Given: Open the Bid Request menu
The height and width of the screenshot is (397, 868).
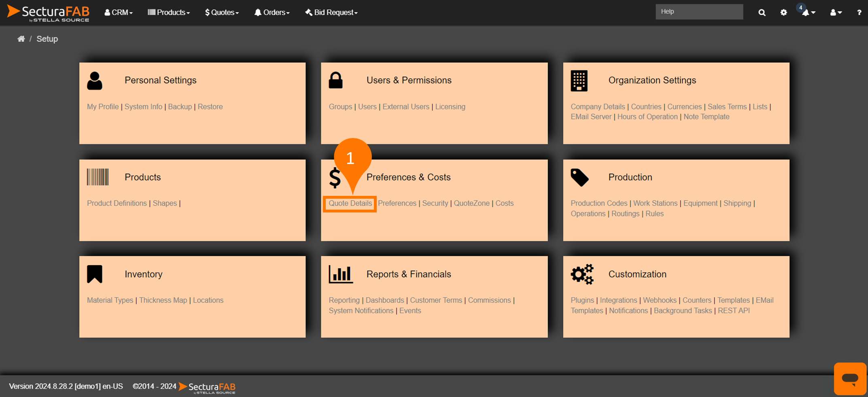Looking at the screenshot, I should [x=331, y=13].
